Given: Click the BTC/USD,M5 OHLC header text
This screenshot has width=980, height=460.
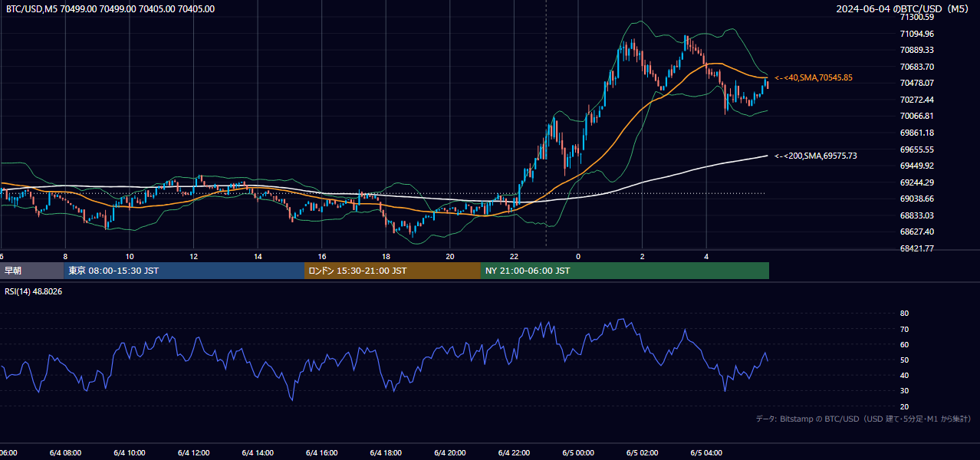Looking at the screenshot, I should [110, 8].
